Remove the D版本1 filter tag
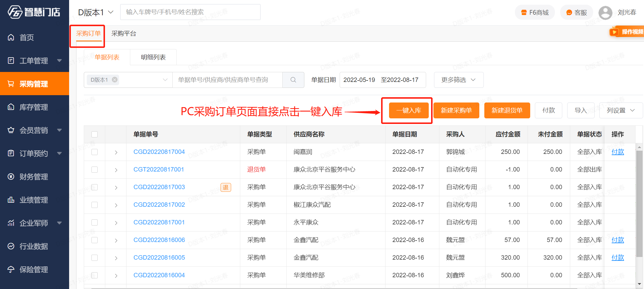644x289 pixels. click(115, 80)
